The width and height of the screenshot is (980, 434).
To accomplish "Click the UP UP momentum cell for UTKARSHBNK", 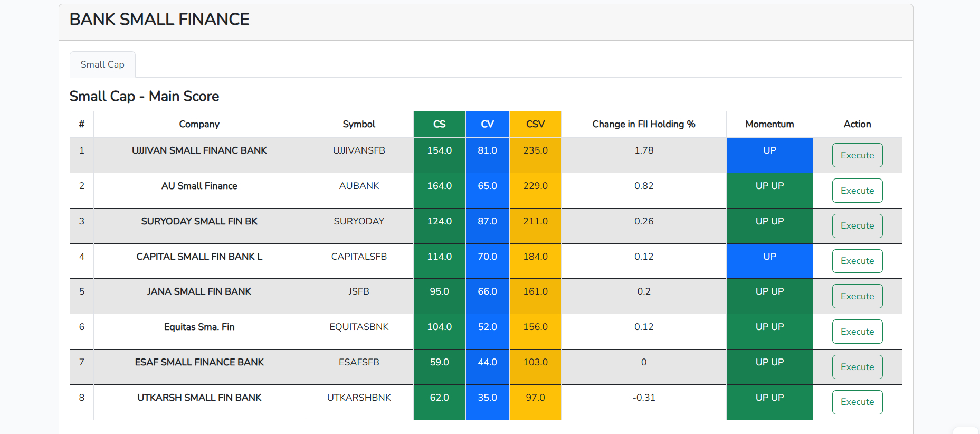I will [x=769, y=402].
